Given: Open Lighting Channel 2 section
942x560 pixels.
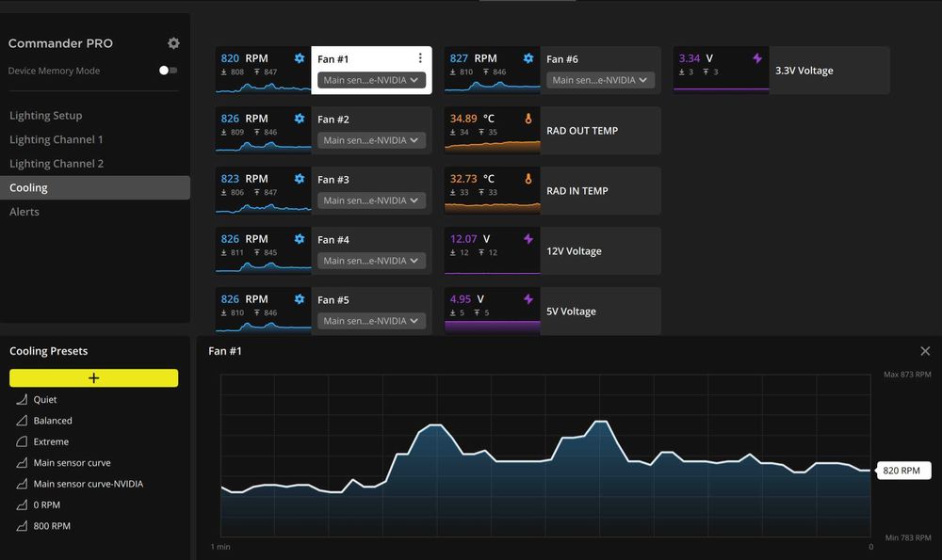Looking at the screenshot, I should click(x=57, y=163).
